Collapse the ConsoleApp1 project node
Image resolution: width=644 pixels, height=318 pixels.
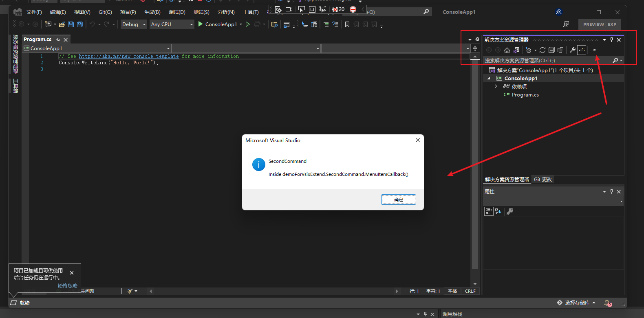point(489,78)
